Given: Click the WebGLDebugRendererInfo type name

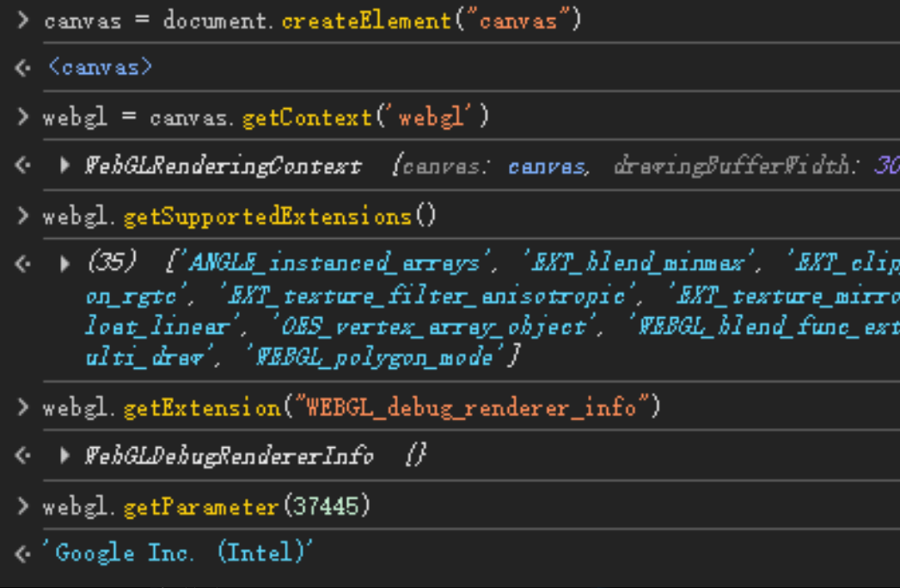Looking at the screenshot, I should click(x=229, y=456).
